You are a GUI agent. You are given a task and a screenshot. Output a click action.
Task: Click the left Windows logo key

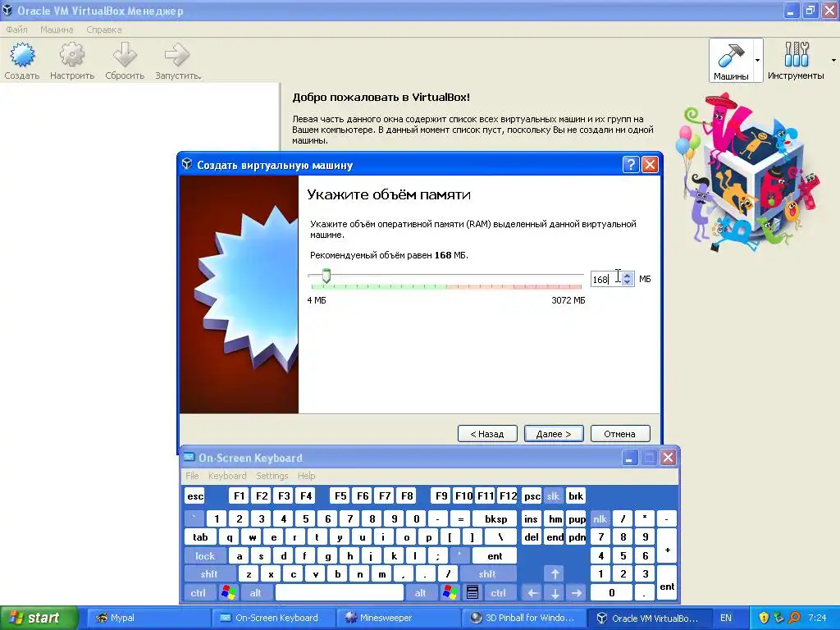point(228,593)
